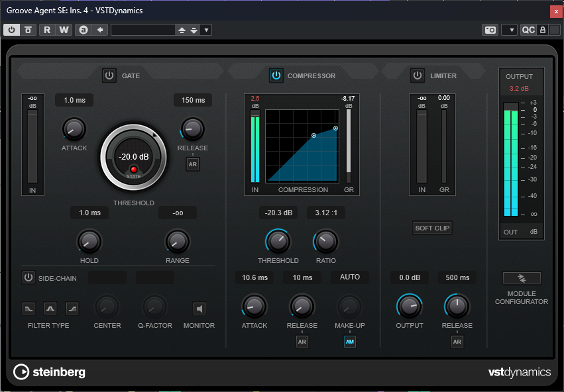Select low-pass filter type icon
Screen dimensions: 564x392
coord(28,309)
